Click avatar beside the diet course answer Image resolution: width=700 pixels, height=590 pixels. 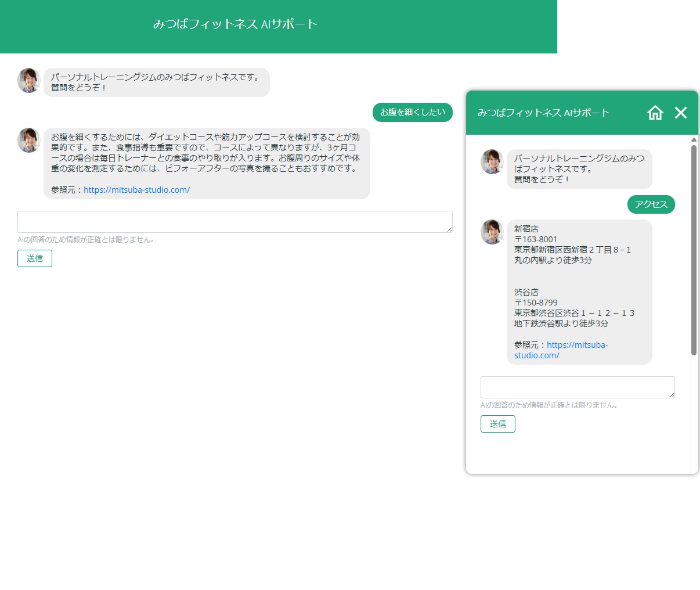pyautogui.click(x=28, y=140)
